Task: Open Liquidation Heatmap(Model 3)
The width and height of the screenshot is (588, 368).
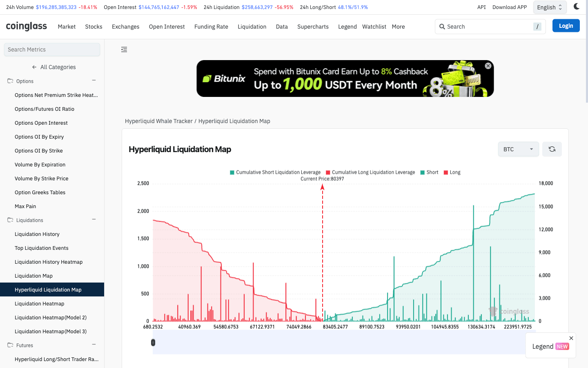Action: [x=51, y=331]
